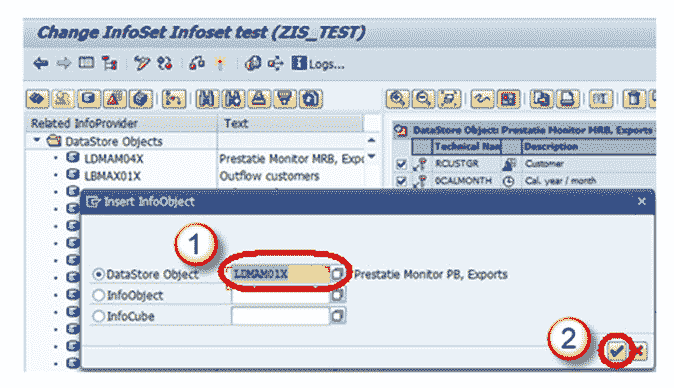Select the InfoObject radio button

pos(98,295)
